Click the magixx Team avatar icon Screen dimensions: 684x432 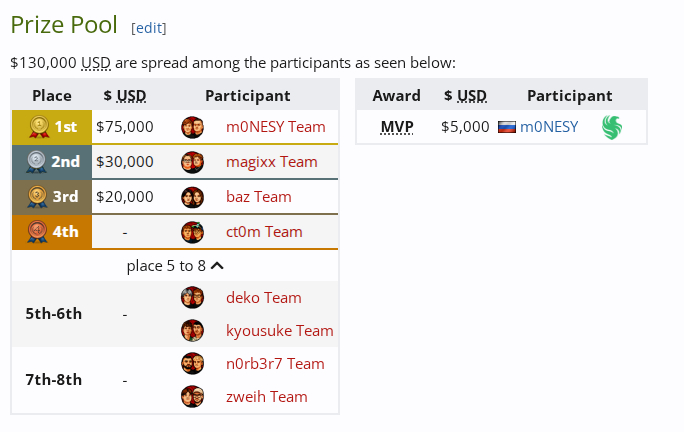click(x=193, y=162)
